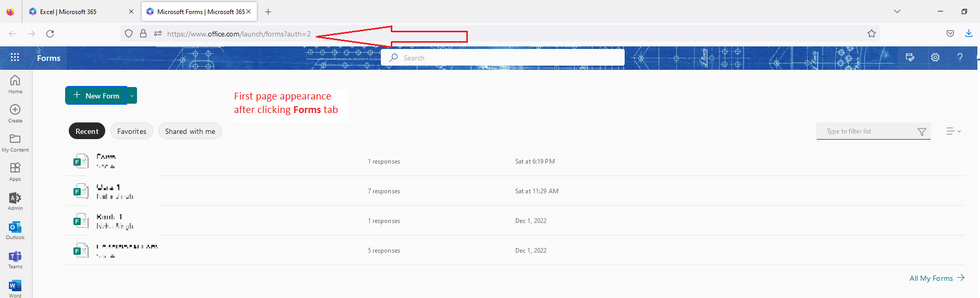
Task: Open the list all tabs chevron
Action: click(x=897, y=11)
